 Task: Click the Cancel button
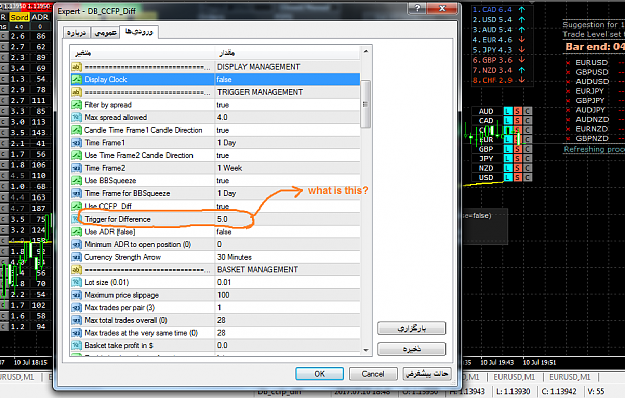coord(373,374)
